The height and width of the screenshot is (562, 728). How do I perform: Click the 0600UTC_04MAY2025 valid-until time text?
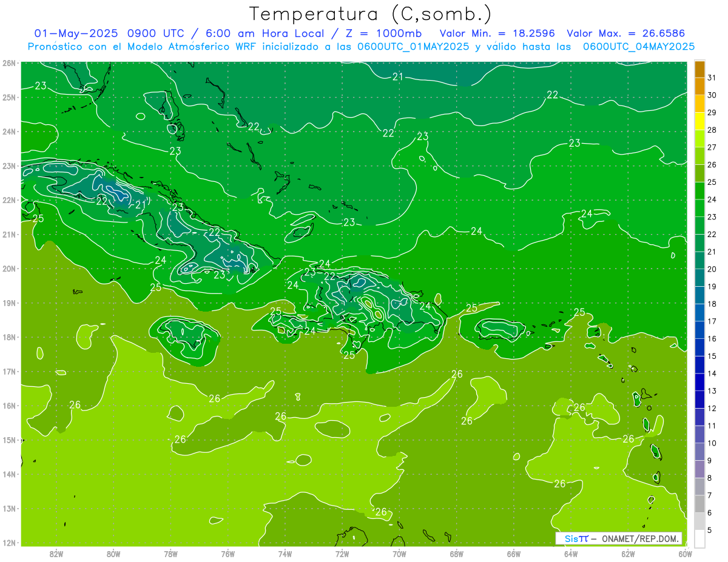[639, 46]
